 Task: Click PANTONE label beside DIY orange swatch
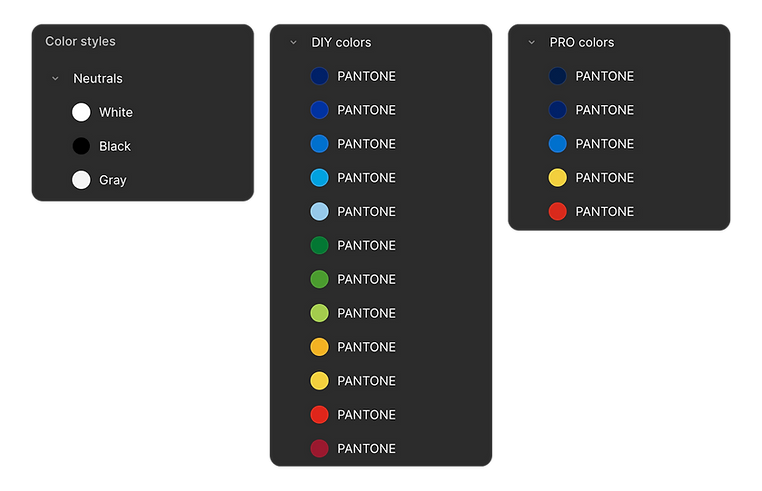[366, 347]
